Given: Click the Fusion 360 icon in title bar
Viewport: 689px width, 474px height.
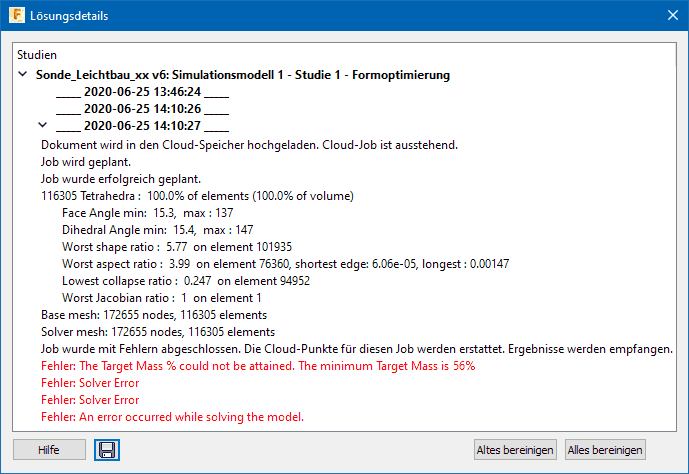Looking at the screenshot, I should point(17,17).
